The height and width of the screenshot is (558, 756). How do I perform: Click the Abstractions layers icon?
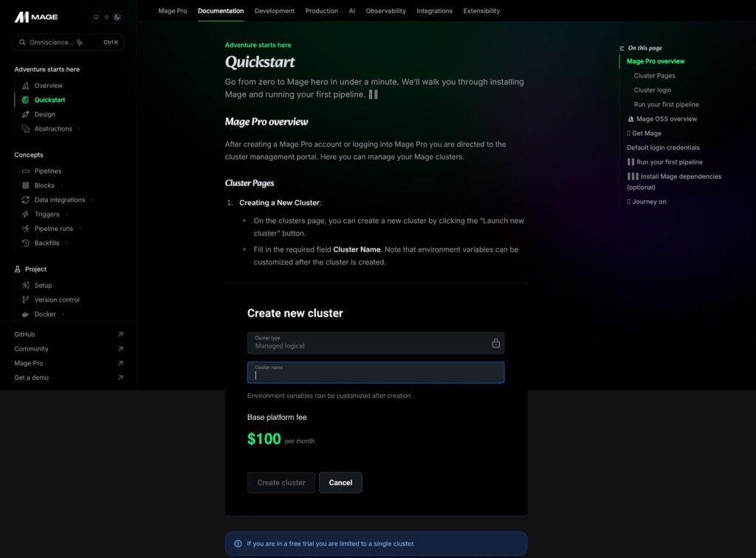click(x=26, y=128)
